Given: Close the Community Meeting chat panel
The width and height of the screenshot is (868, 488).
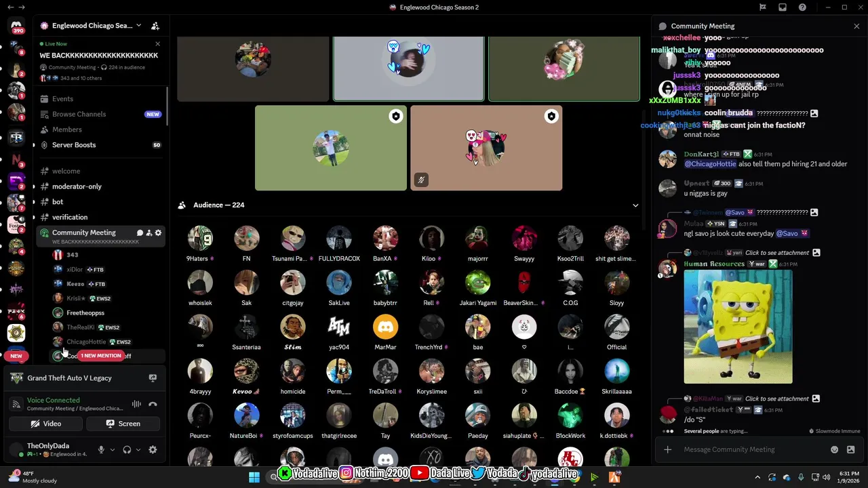Looking at the screenshot, I should [x=856, y=26].
